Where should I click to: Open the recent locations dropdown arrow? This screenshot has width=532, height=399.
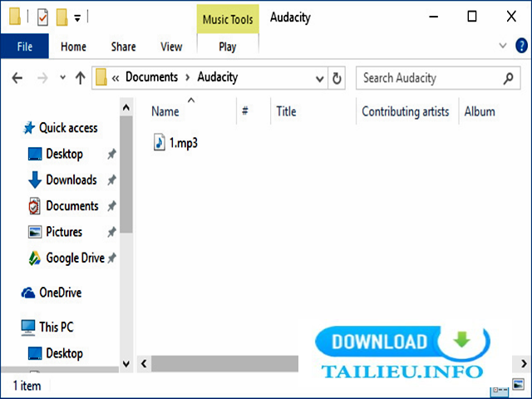pos(62,77)
